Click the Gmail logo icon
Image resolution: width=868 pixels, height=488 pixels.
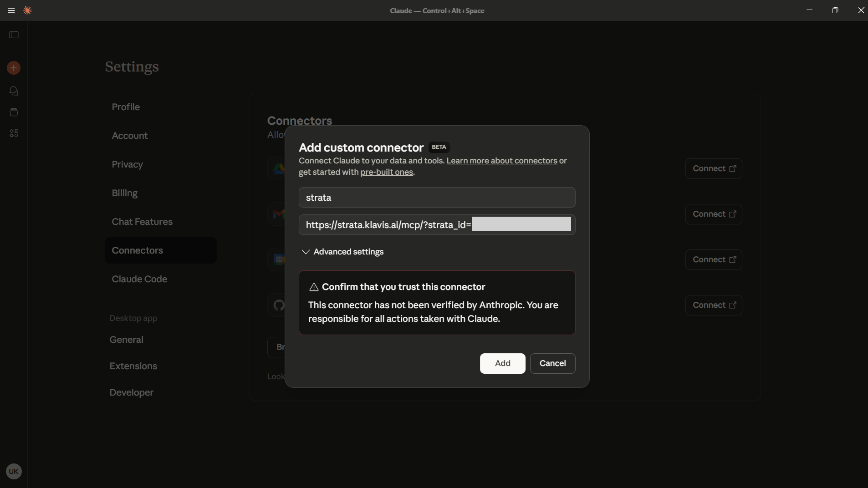coord(279,214)
